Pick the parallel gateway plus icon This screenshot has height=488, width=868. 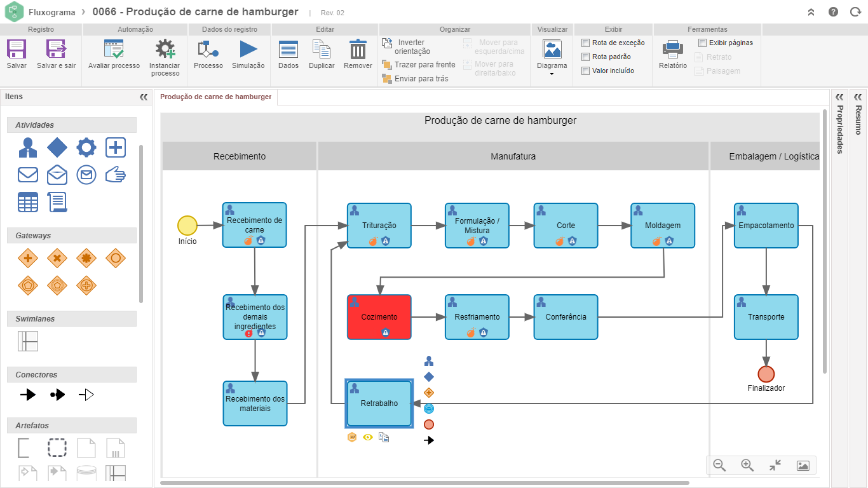pos(28,258)
